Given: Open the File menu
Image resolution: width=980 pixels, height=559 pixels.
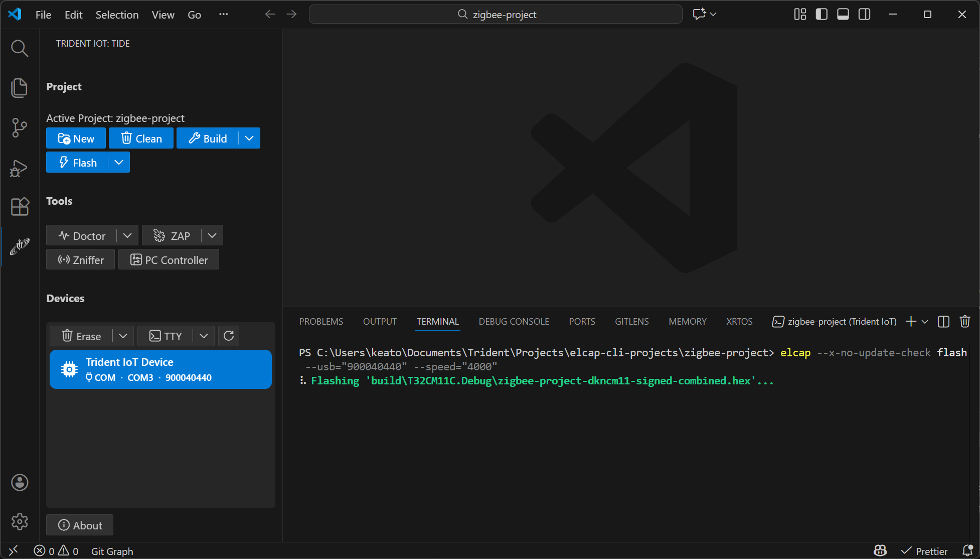Looking at the screenshot, I should click(x=43, y=15).
